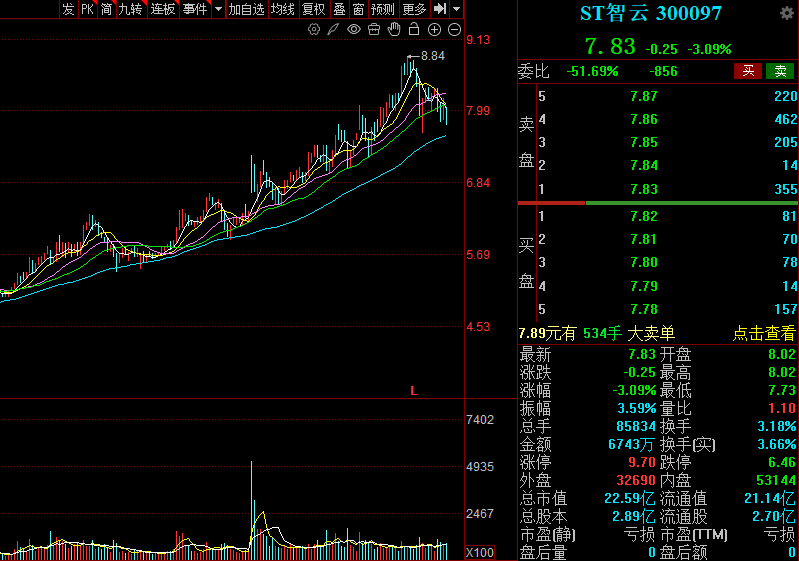Toggle the chart lock icon
799x561 pixels.
[x=414, y=30]
